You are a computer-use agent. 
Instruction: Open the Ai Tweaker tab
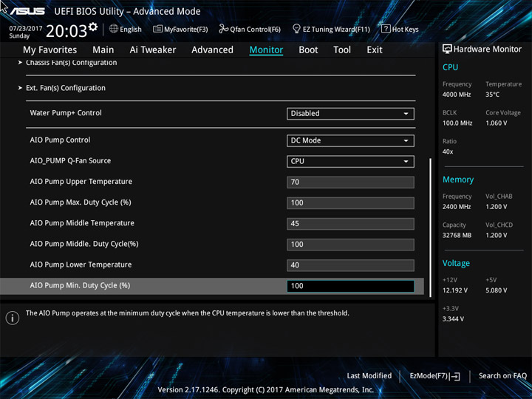[153, 50]
